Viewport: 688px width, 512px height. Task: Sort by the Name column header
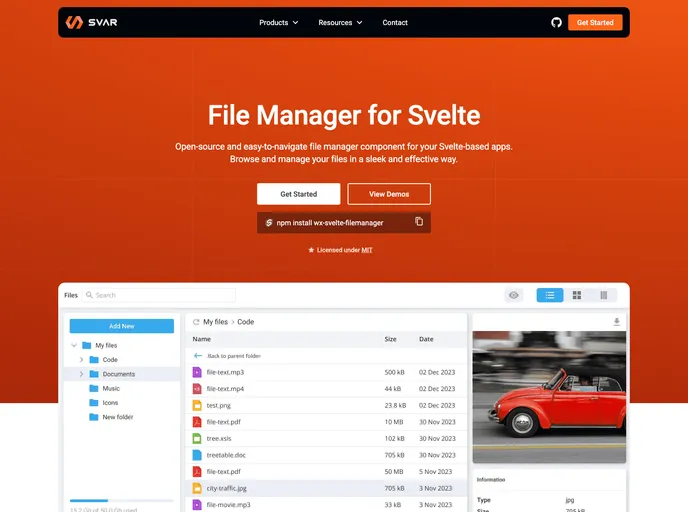point(202,339)
